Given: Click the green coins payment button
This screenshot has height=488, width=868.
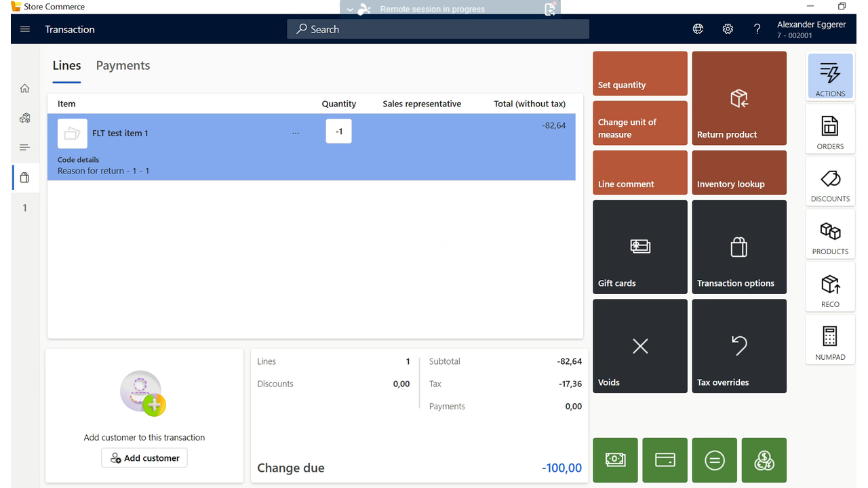Looking at the screenshot, I should (x=764, y=460).
